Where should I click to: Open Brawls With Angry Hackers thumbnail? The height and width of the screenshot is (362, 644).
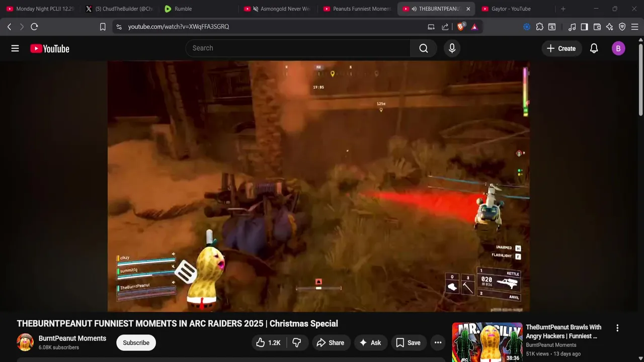[x=487, y=342]
